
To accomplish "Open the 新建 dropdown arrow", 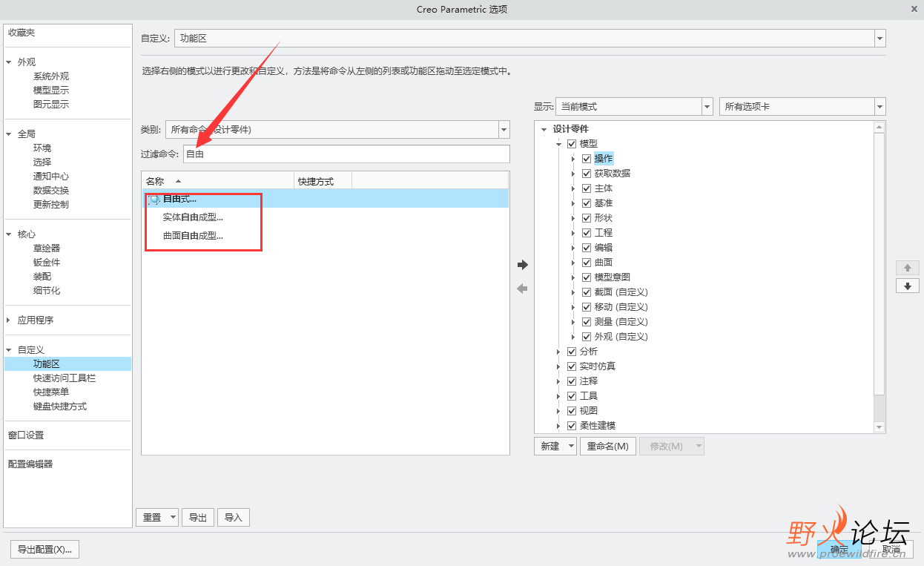I will (x=570, y=447).
